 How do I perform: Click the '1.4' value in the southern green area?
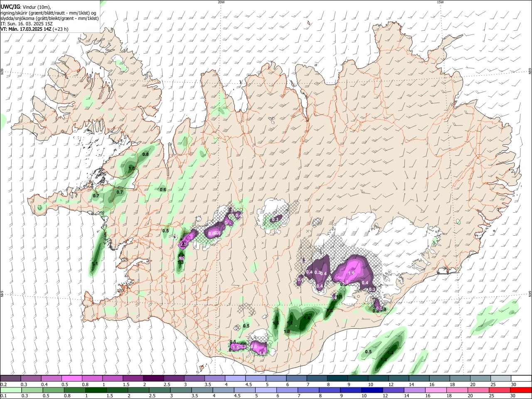[307, 318]
